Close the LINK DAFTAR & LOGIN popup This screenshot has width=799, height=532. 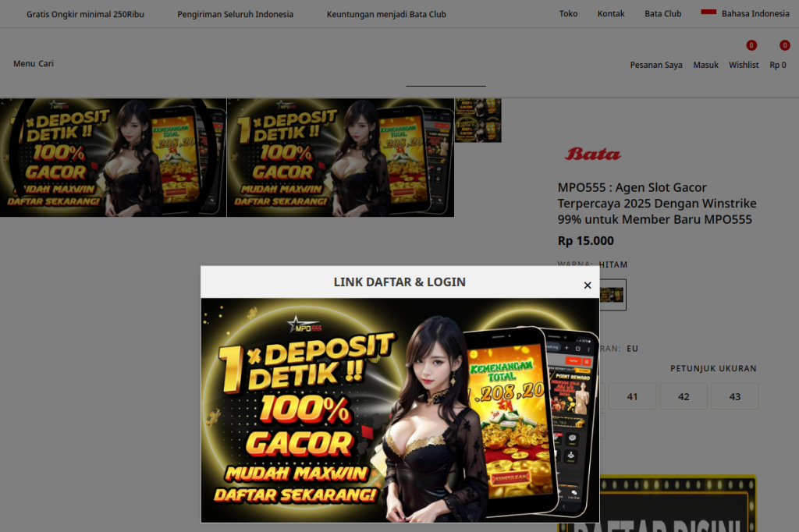tap(587, 286)
